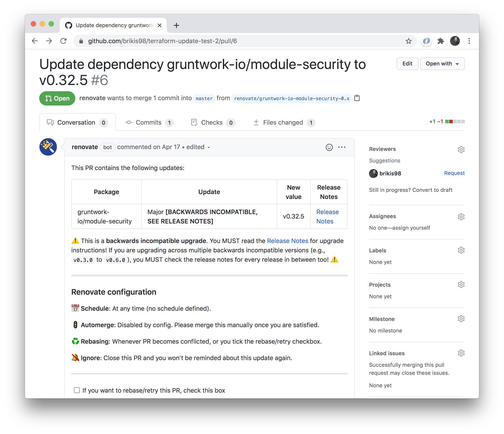Image resolution: width=504 pixels, height=434 pixels.
Task: Open the browser extensions puzzle icon
Action: pos(440,41)
